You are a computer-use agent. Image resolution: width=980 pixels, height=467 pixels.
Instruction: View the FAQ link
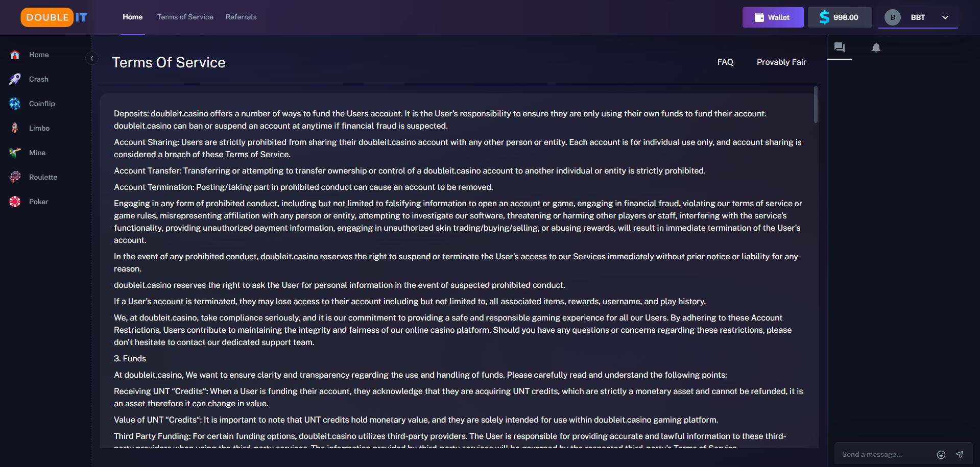click(725, 62)
